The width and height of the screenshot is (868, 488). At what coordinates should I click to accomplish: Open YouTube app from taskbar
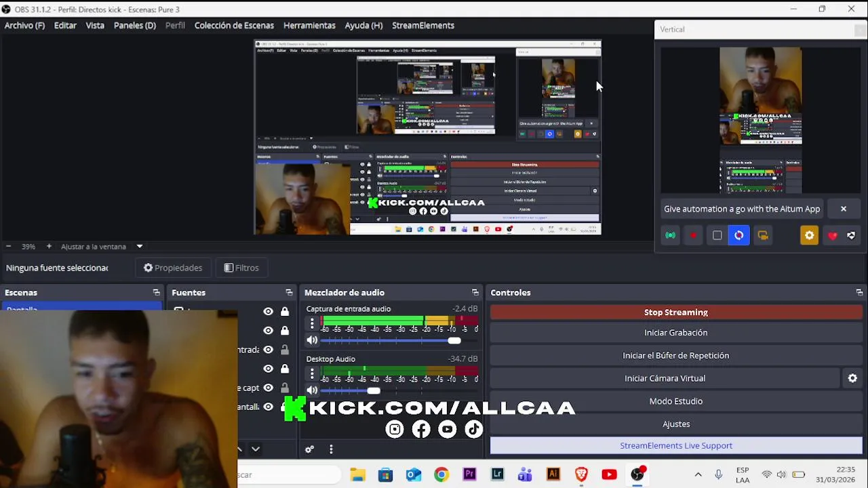tap(609, 474)
